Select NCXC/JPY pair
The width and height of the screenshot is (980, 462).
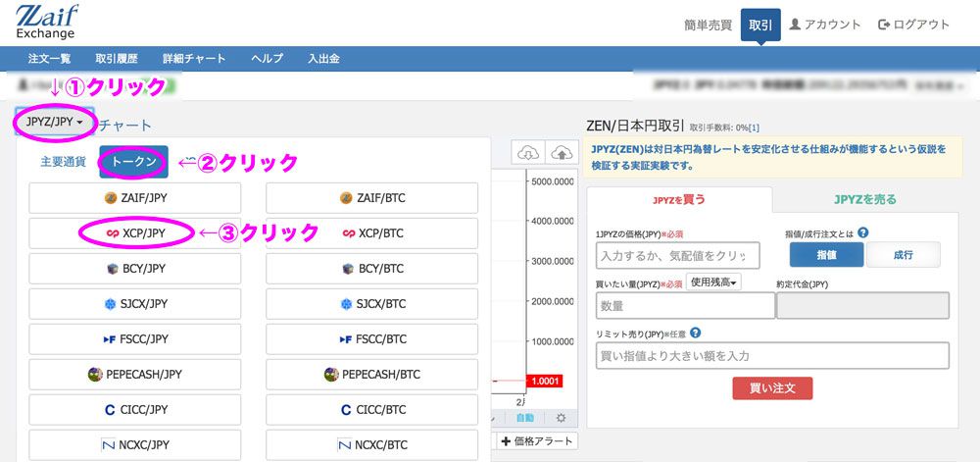coord(135,445)
